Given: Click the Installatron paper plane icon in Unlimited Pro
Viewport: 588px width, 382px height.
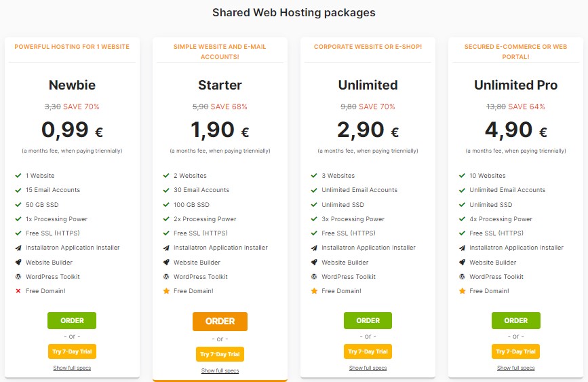Looking at the screenshot, I should pyautogui.click(x=462, y=248).
